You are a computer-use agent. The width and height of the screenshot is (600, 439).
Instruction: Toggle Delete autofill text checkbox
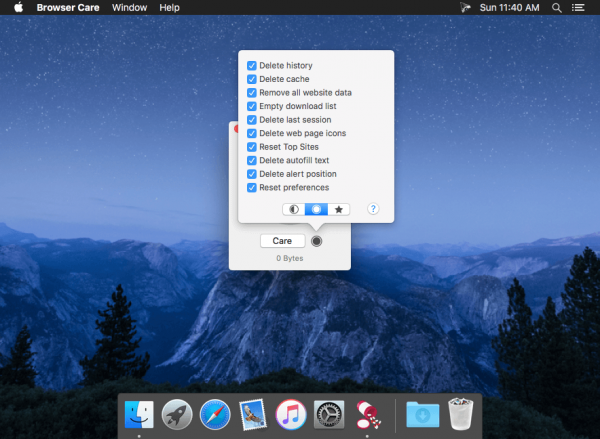tap(251, 160)
